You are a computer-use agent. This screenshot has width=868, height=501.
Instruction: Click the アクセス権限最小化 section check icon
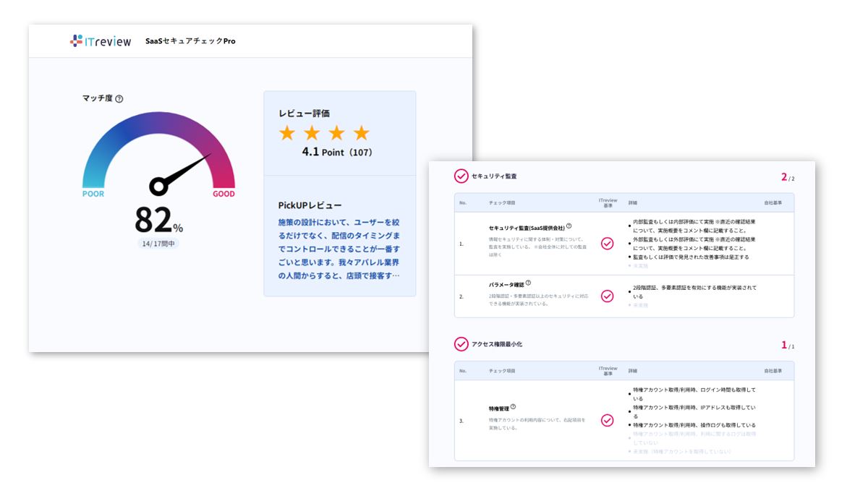click(461, 344)
